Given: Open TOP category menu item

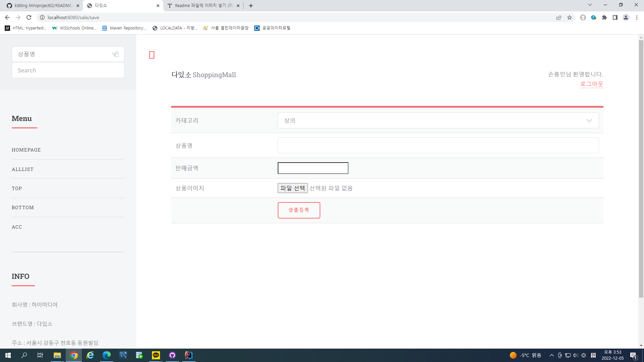Looking at the screenshot, I should pos(17,188).
